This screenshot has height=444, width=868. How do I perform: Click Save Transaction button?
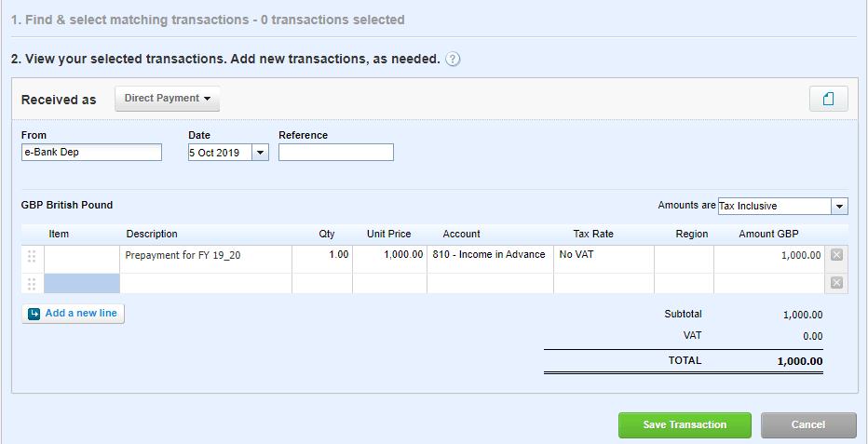685,425
